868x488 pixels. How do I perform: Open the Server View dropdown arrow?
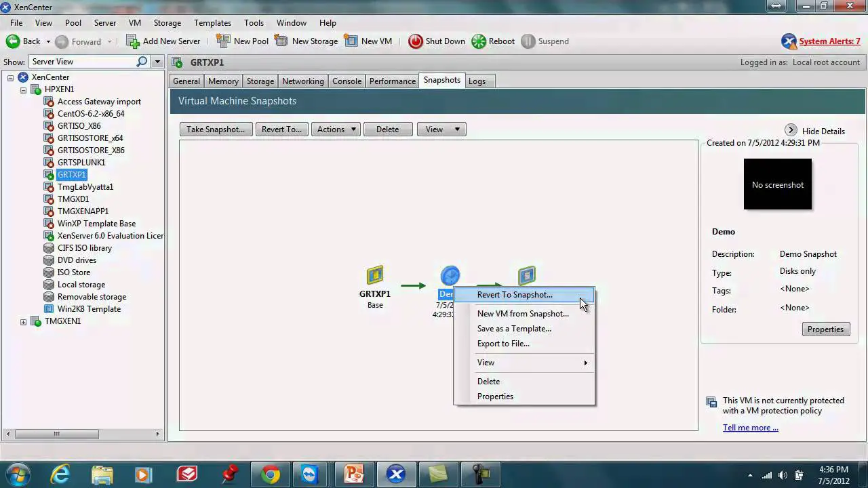coord(157,62)
